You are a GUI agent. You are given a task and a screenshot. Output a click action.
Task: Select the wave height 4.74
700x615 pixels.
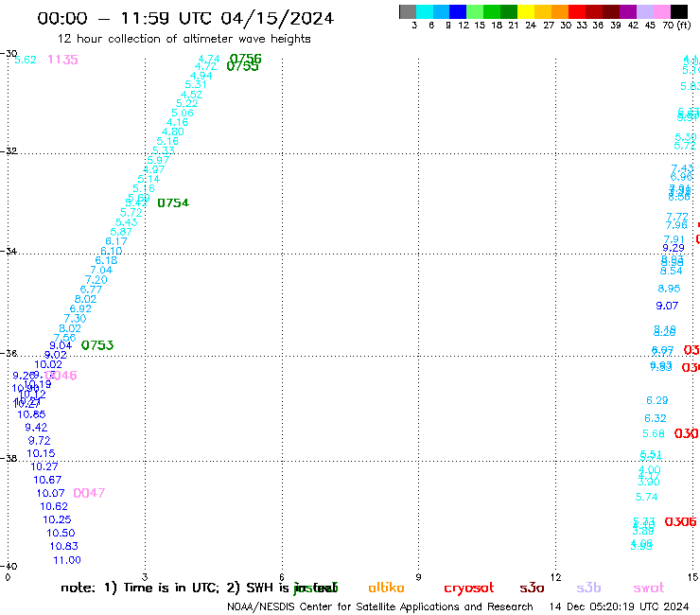(x=209, y=59)
